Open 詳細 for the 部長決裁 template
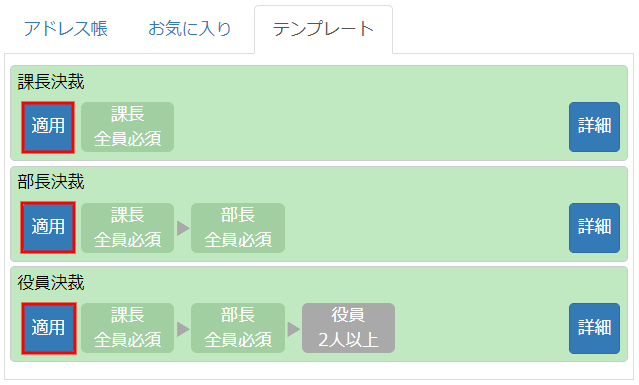Viewport: 639px width, 385px height. 594,228
